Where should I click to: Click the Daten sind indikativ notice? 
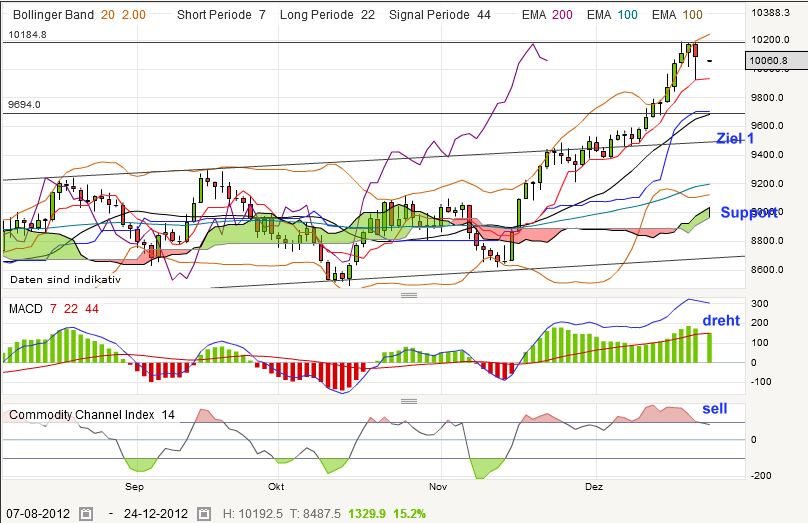pos(65,280)
